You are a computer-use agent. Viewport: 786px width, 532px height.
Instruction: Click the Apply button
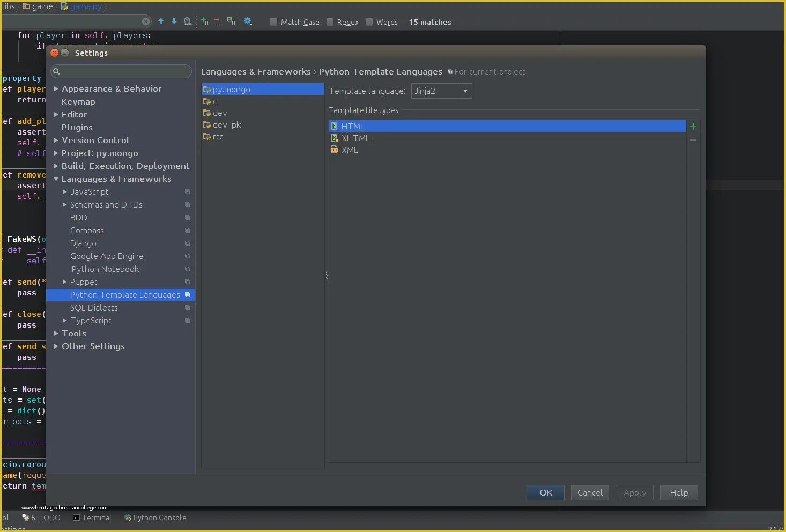[635, 492]
